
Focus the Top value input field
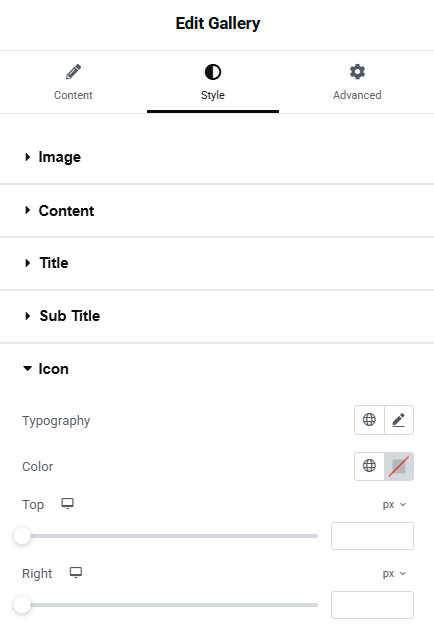point(372,536)
